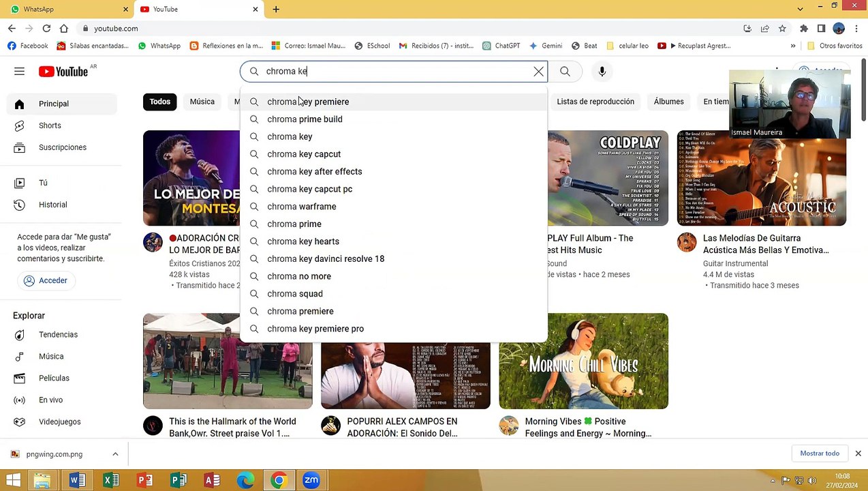Choose suggestion chroma warframe
This screenshot has height=491, width=868.
pyautogui.click(x=393, y=207)
